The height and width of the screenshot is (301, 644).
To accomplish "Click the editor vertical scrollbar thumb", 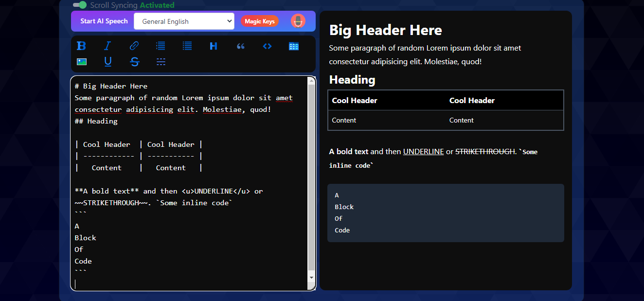I will (x=311, y=177).
